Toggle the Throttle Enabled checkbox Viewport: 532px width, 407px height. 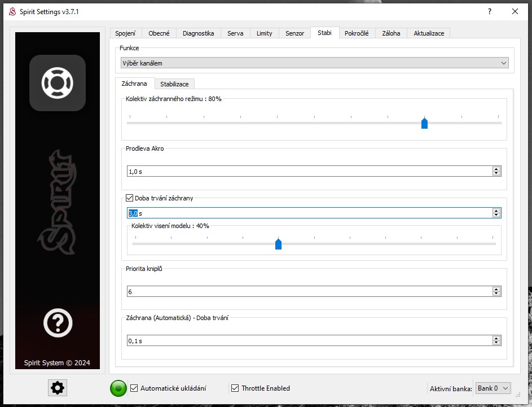(x=235, y=388)
